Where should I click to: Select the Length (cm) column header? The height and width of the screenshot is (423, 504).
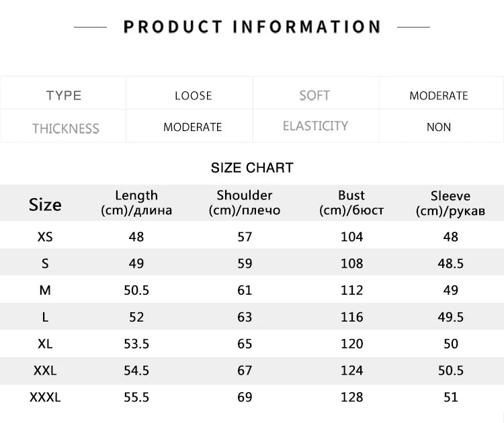click(x=136, y=203)
